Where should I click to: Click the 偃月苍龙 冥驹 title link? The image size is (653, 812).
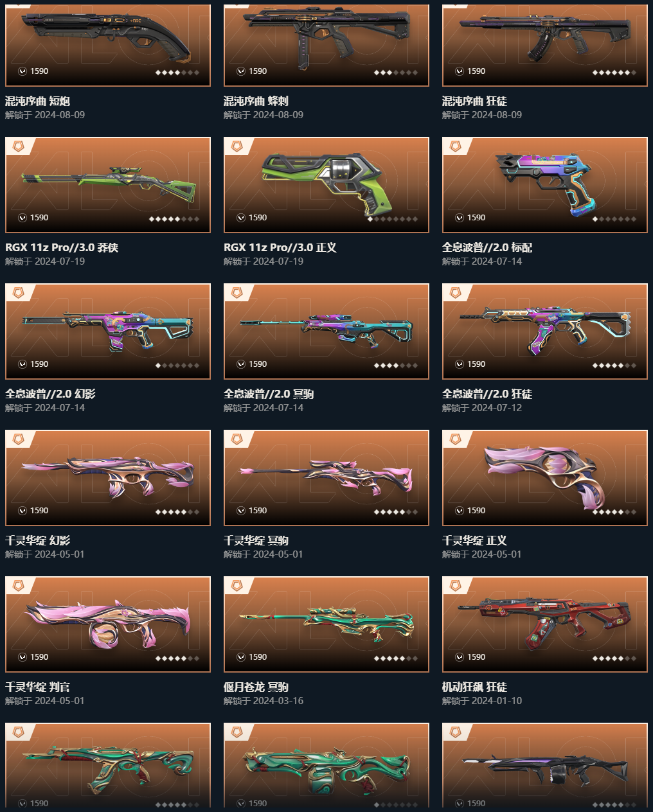coord(256,687)
